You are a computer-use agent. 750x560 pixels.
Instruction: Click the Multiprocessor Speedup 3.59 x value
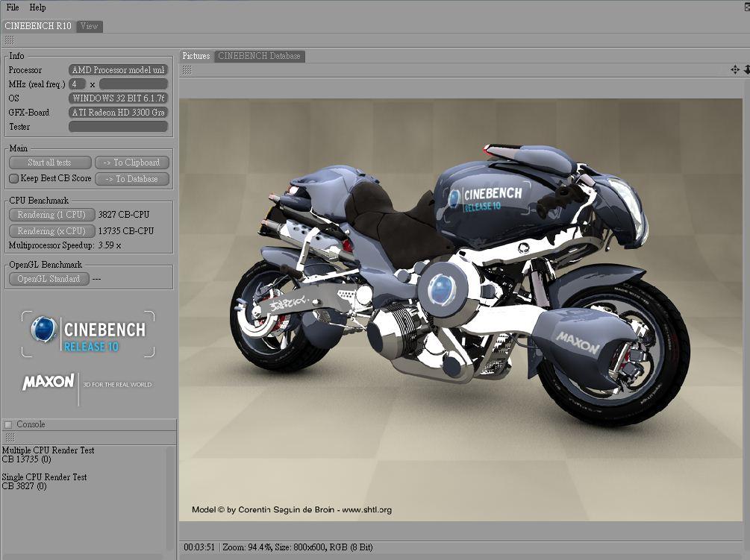110,245
